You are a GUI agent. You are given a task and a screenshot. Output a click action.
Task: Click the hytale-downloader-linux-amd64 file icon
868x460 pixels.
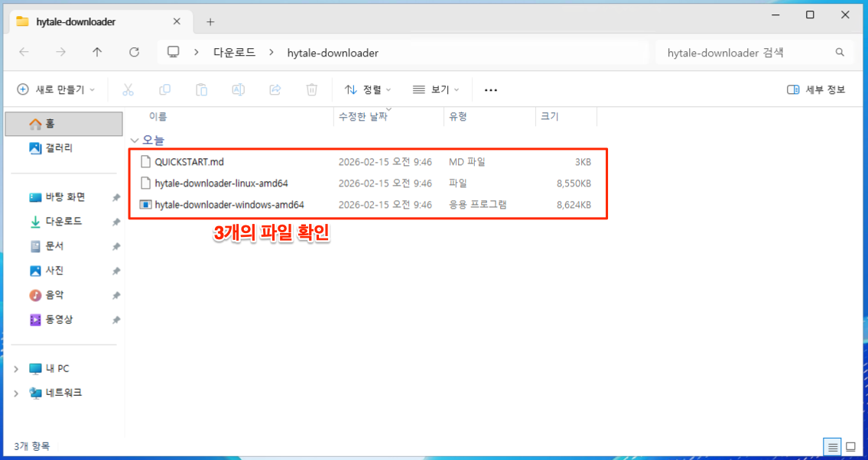pyautogui.click(x=145, y=183)
